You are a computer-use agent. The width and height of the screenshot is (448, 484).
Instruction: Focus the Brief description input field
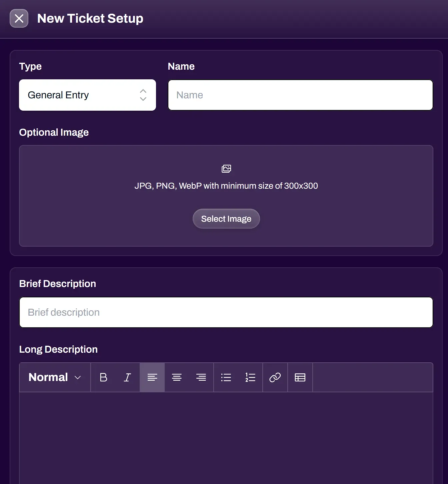[226, 312]
